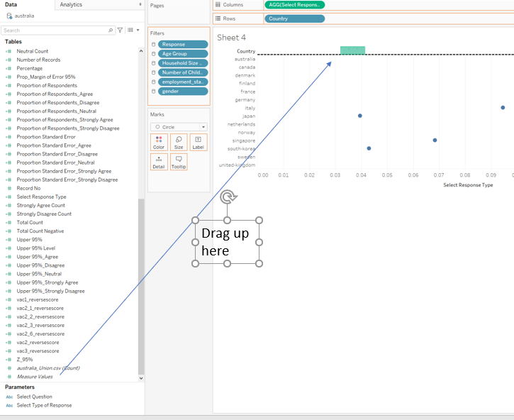Expand the Analytics pane options arrow
Screen dimensions: 514x420
pyautogui.click(x=140, y=5)
